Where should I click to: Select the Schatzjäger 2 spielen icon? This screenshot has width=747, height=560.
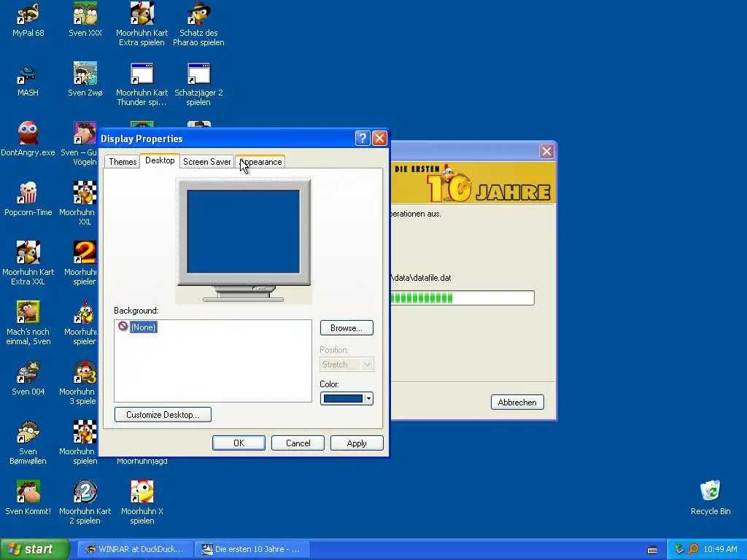click(x=198, y=84)
